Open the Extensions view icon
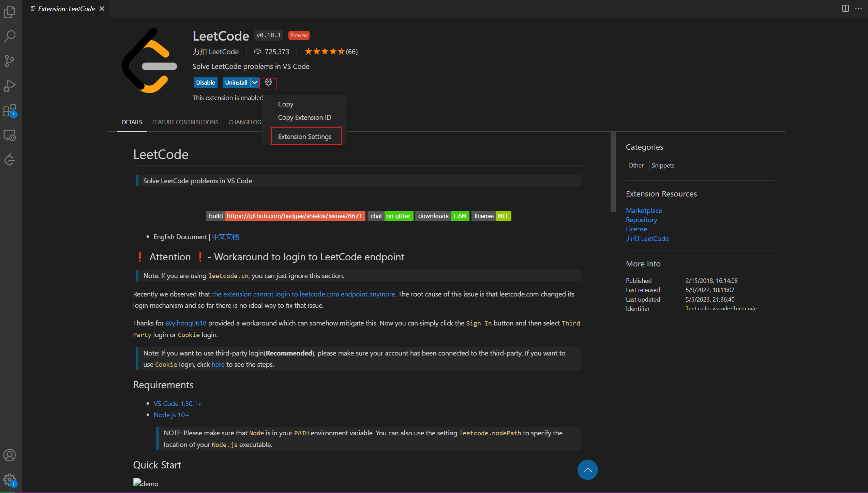This screenshot has width=868, height=493. 10,111
